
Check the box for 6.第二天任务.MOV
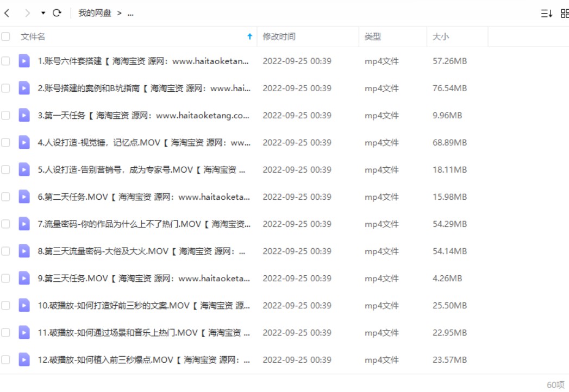[5, 197]
